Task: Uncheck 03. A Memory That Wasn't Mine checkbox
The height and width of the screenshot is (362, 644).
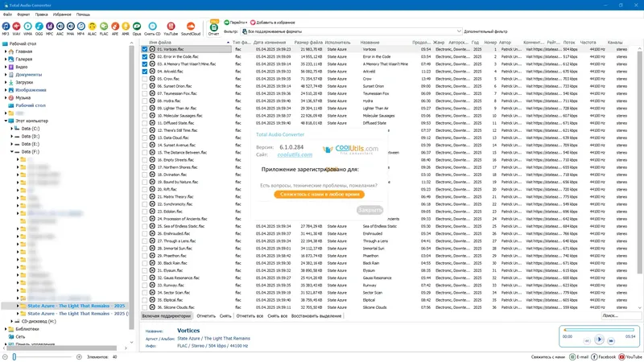Action: tap(145, 64)
